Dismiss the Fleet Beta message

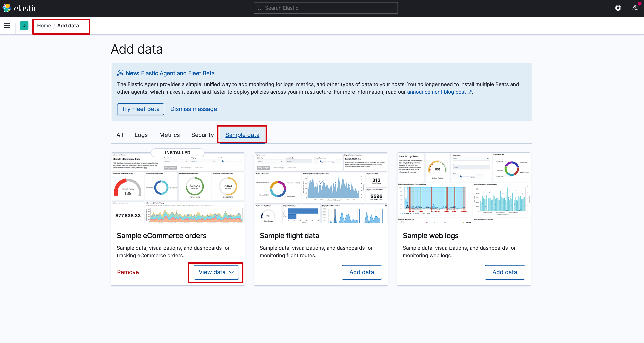click(x=194, y=109)
